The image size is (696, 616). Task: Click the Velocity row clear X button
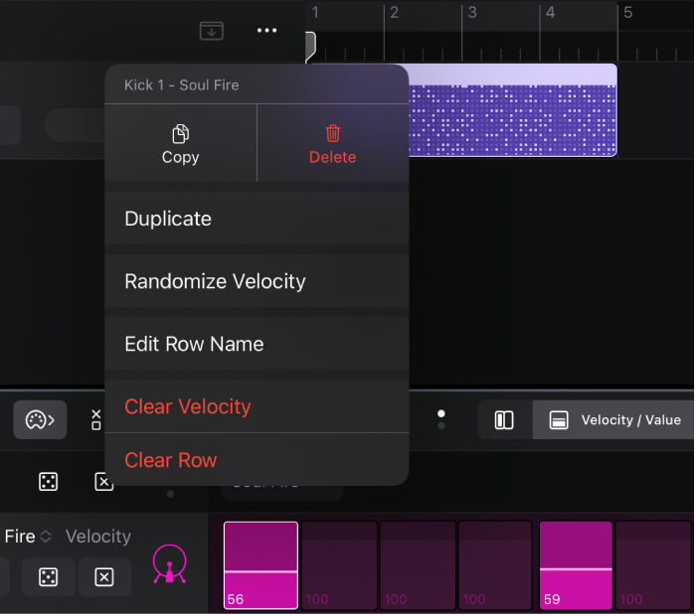pos(104,578)
